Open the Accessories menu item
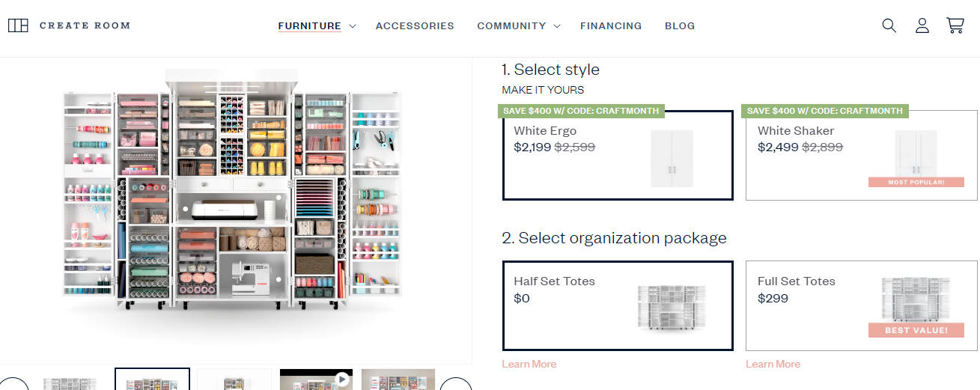 point(415,25)
